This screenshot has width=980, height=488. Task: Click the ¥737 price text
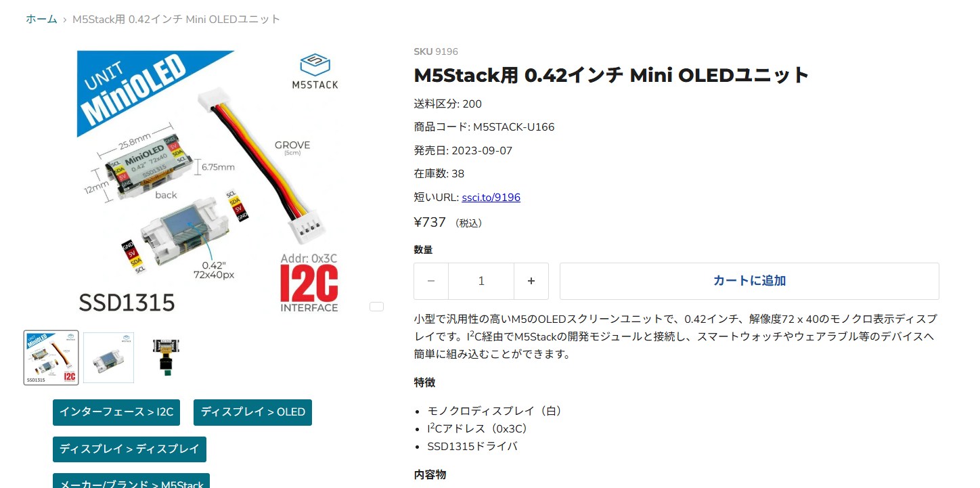coord(430,222)
